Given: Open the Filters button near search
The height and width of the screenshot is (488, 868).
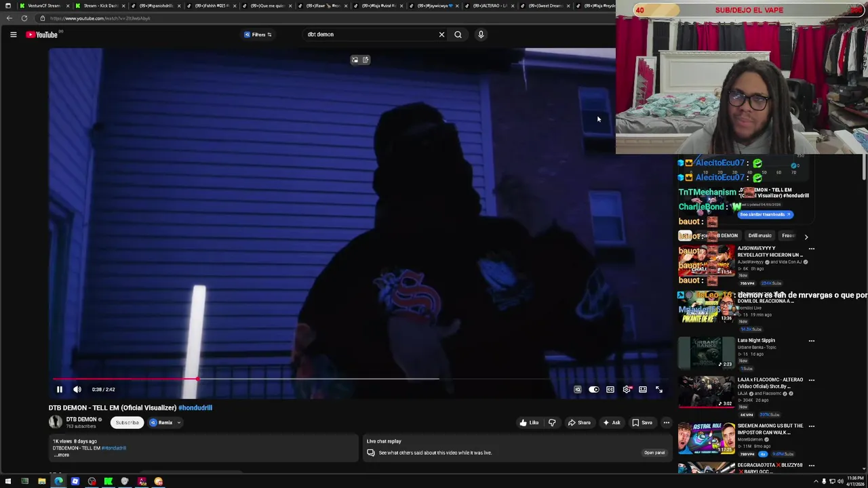Looking at the screenshot, I should 258,35.
